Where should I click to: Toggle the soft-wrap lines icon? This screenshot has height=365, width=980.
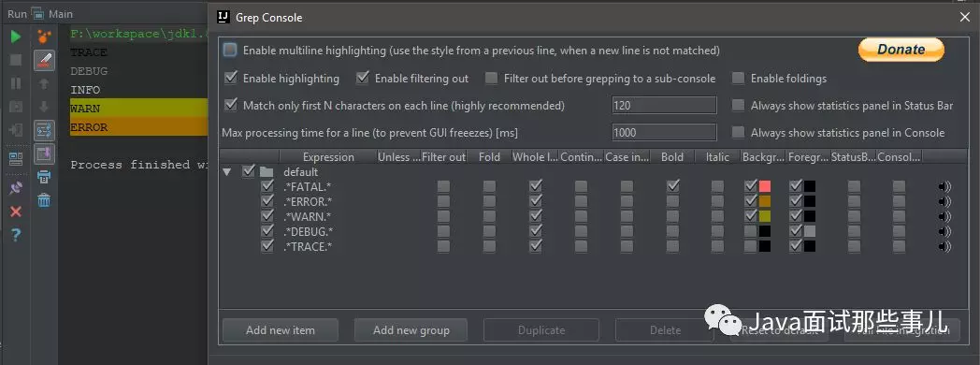[44, 131]
